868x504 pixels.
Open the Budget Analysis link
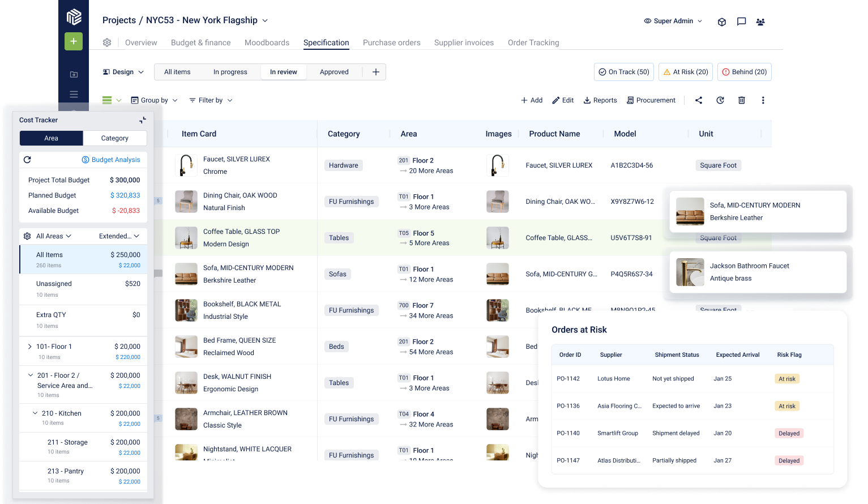tap(111, 160)
